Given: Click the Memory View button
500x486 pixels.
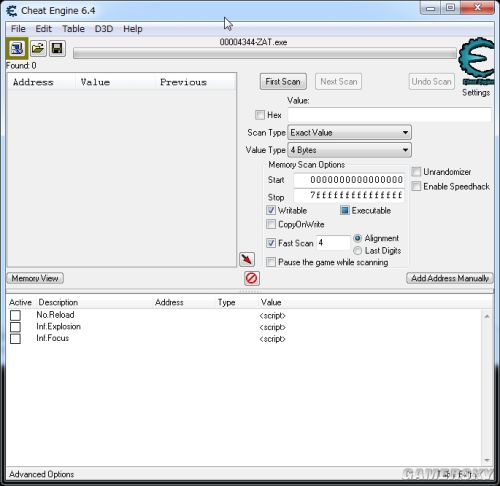Looking at the screenshot, I should click(35, 278).
